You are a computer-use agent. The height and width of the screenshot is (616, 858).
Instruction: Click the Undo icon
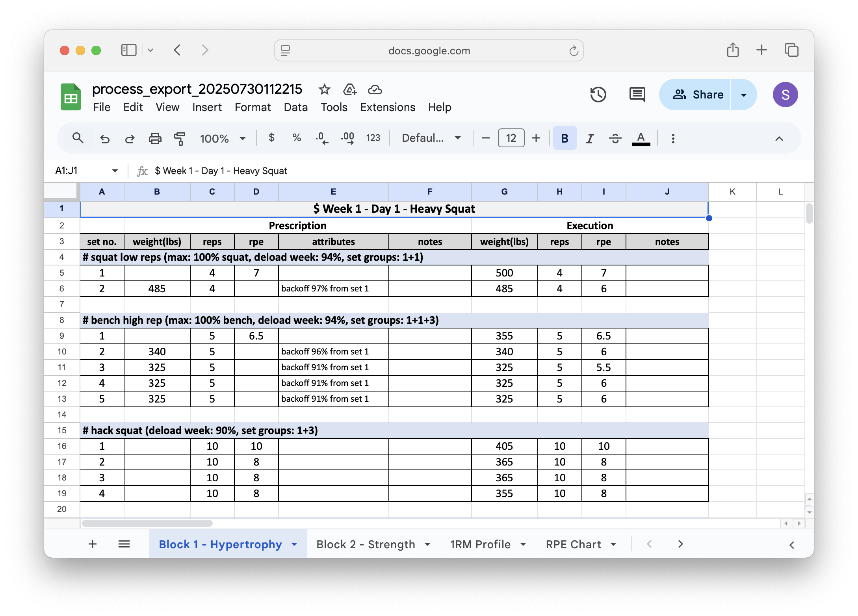104,138
